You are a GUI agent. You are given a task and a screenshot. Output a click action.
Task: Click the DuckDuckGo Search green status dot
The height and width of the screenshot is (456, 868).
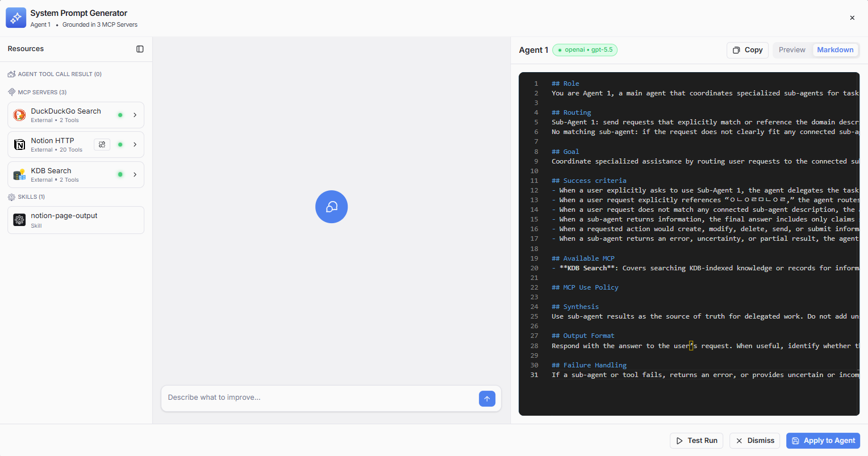120,115
